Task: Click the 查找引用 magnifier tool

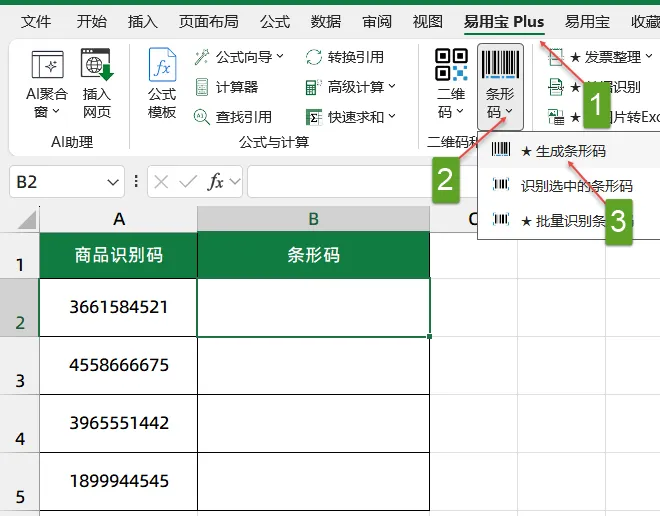Action: click(233, 117)
